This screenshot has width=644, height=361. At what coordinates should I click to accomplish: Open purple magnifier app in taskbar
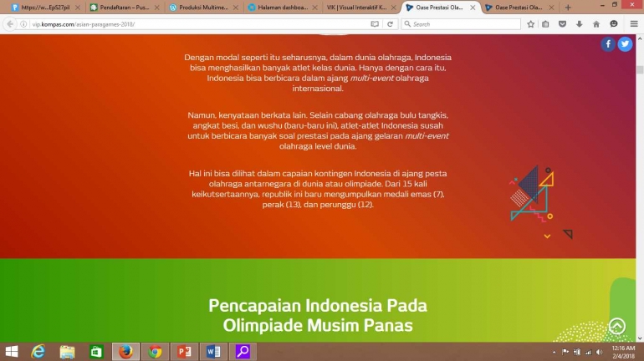coord(243,352)
